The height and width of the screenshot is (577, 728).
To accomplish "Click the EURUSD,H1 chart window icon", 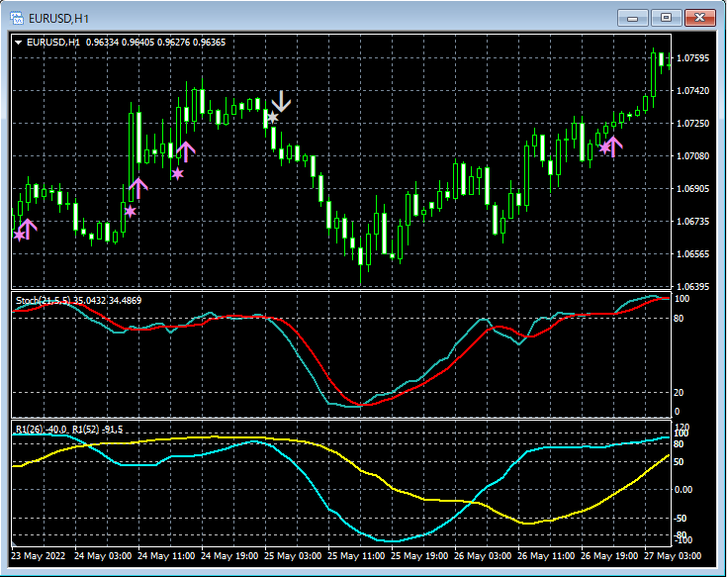I will pyautogui.click(x=17, y=19).
